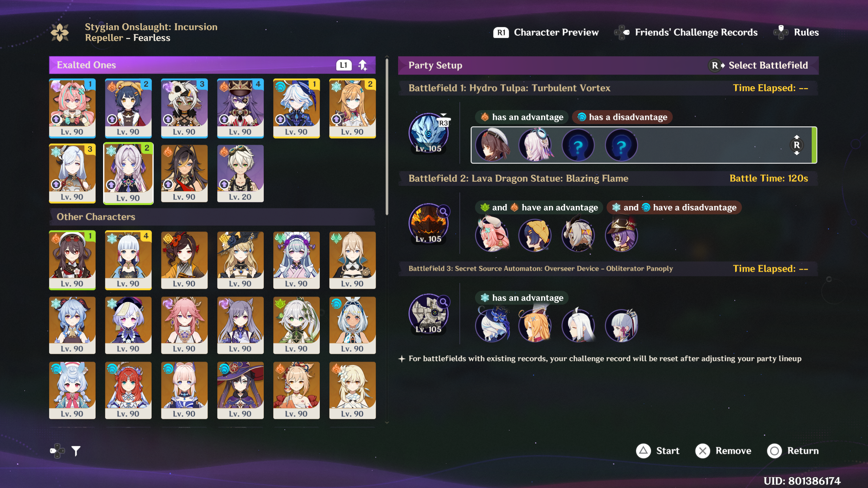The image size is (868, 488).
Task: Select the first empty question-mark party slot
Action: tap(578, 145)
